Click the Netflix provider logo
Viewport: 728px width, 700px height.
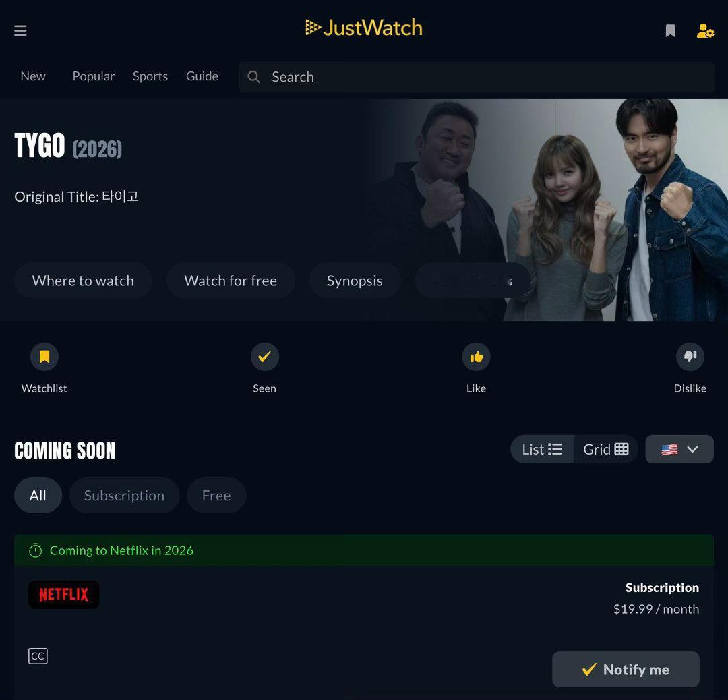[x=63, y=595]
